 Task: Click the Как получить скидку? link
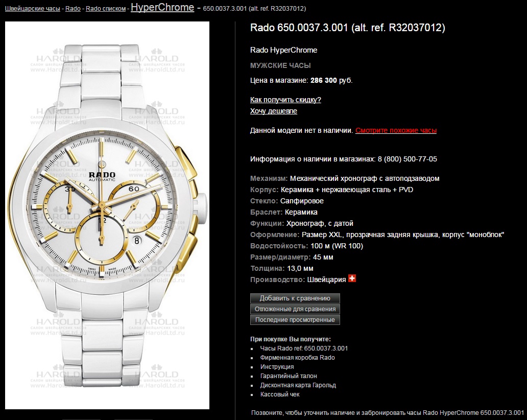coord(285,100)
